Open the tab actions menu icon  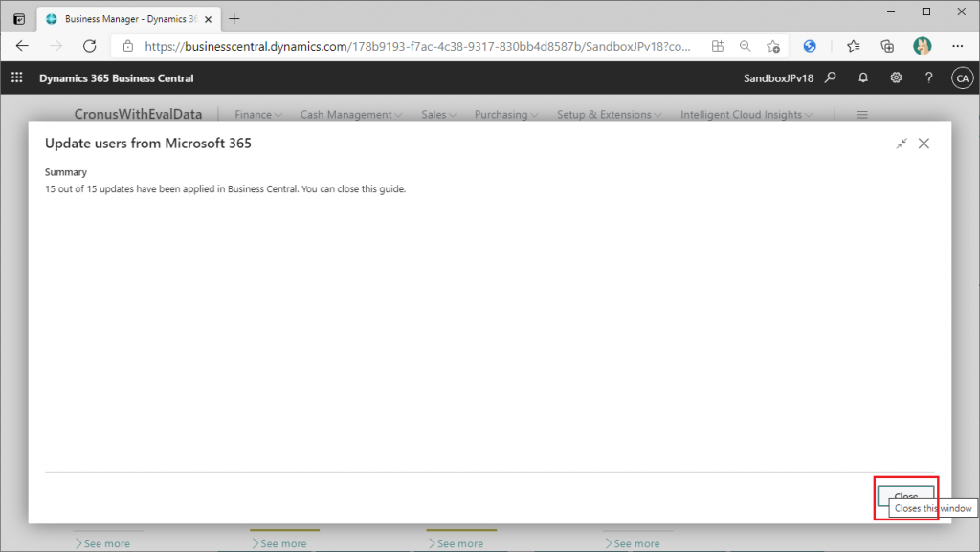pyautogui.click(x=19, y=19)
